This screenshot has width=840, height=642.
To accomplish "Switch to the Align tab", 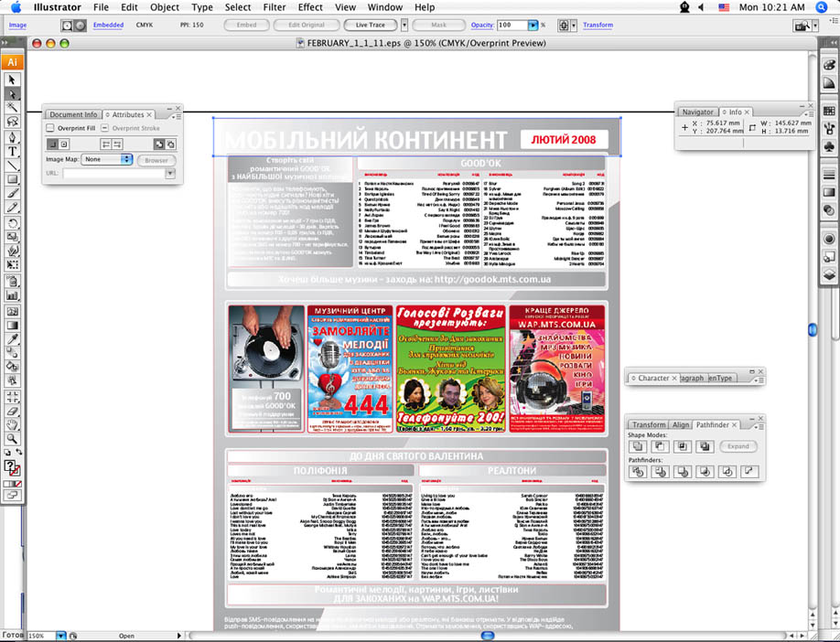I will point(681,424).
